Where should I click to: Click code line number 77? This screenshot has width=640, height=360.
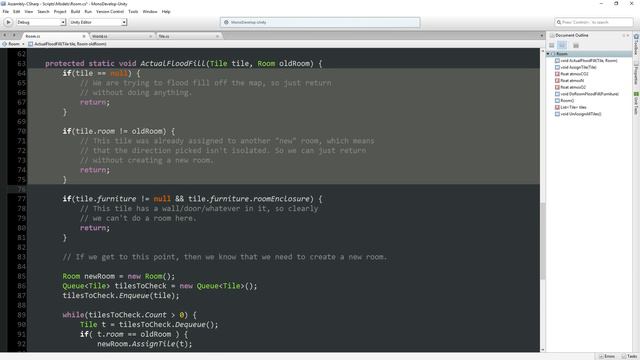(x=22, y=199)
